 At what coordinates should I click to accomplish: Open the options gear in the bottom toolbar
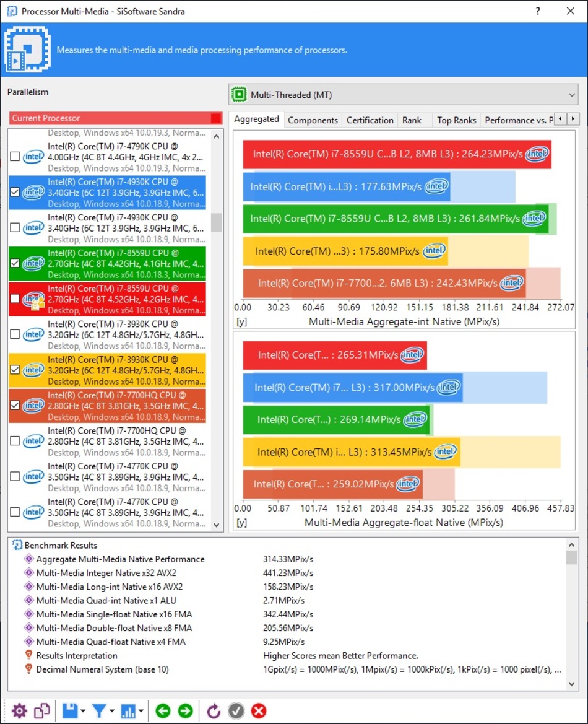[x=19, y=710]
